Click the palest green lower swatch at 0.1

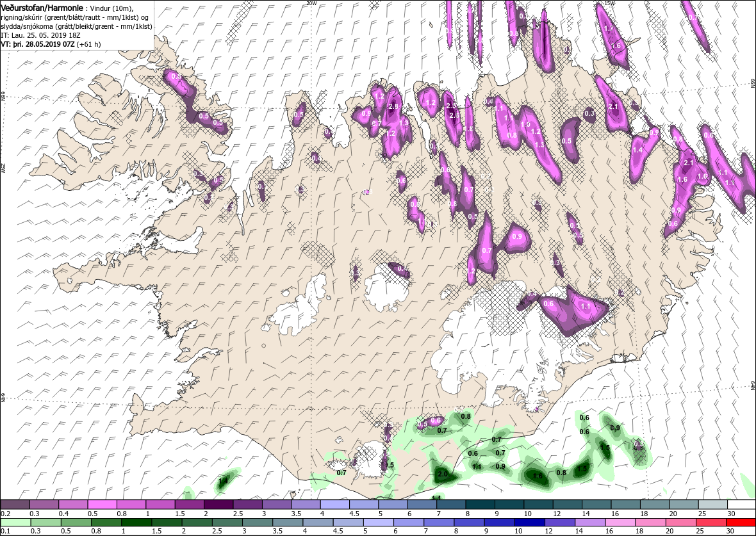[x=16, y=523]
